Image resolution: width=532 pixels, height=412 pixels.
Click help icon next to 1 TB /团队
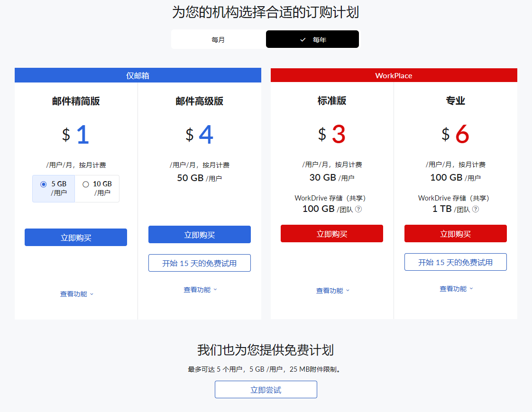point(476,209)
